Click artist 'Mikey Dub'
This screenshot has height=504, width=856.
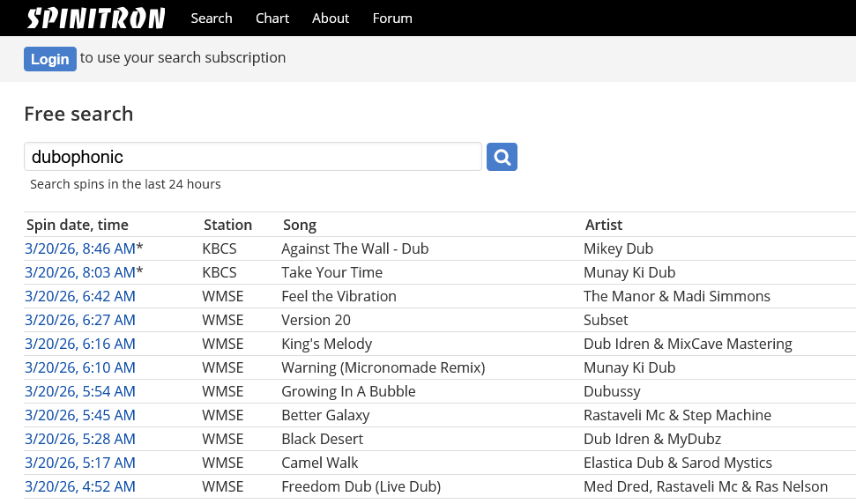pos(618,248)
